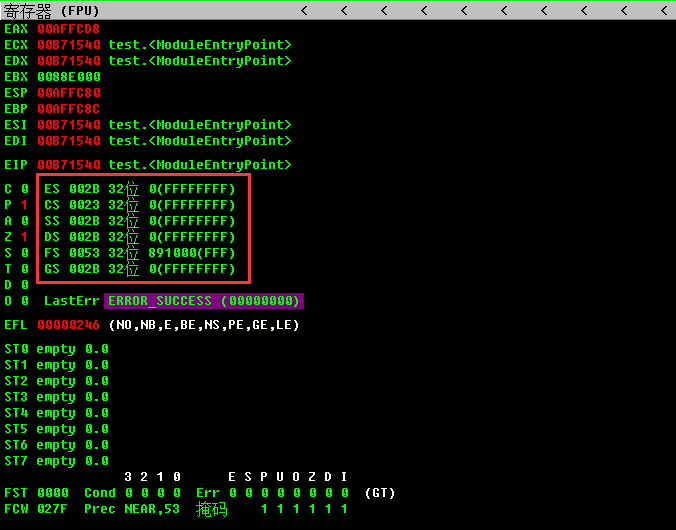
Task: Select the ST2 empty 0.0 row
Action: click(56, 381)
